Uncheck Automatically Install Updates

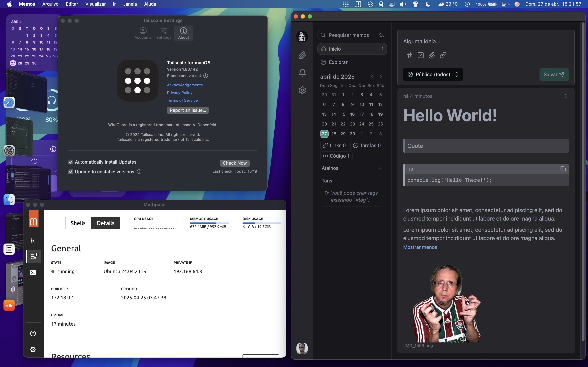pyautogui.click(x=71, y=162)
